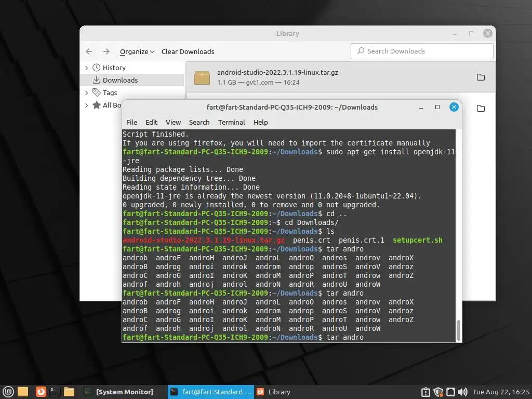The height and width of the screenshot is (399, 532).
Task: Launch Firefox from the taskbar
Action: point(41,392)
